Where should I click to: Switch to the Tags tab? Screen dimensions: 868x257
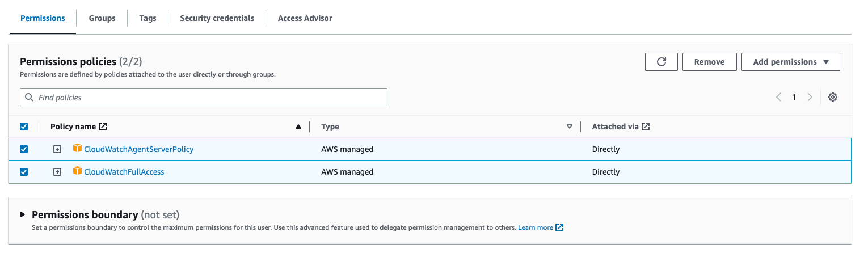tap(148, 18)
